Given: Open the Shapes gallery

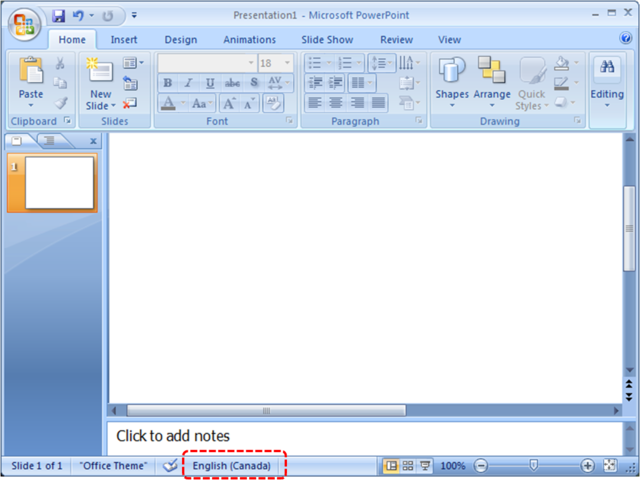Looking at the screenshot, I should coord(452,82).
